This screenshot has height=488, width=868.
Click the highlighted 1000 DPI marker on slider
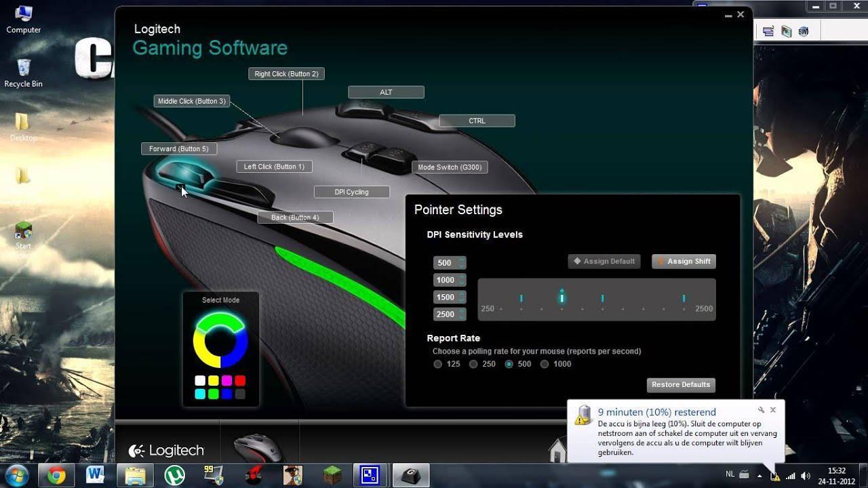pos(561,298)
